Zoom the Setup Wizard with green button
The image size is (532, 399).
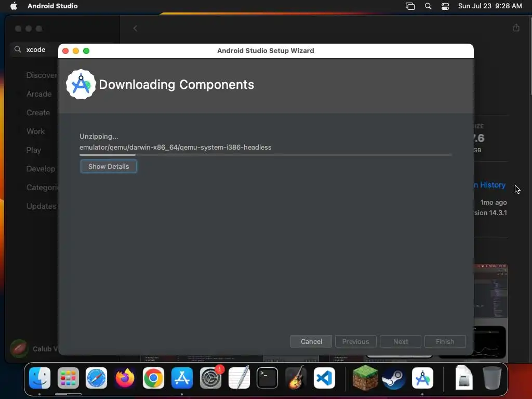click(86, 51)
